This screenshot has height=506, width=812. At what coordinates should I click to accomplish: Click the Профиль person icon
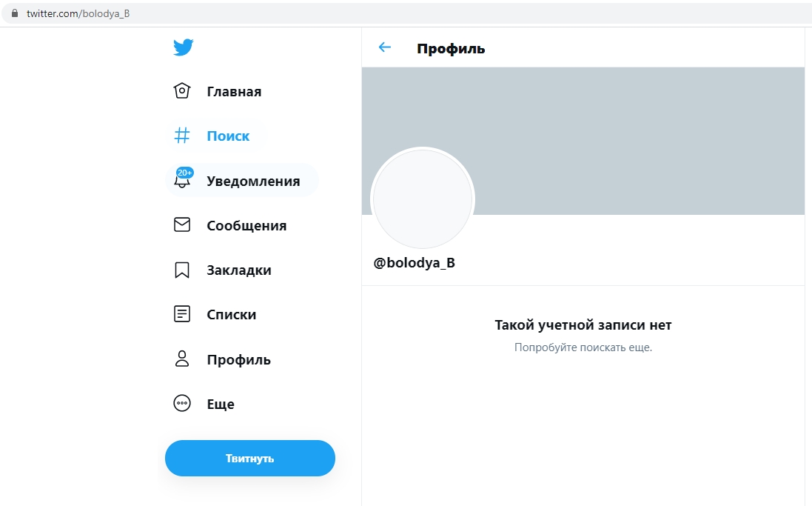[181, 359]
